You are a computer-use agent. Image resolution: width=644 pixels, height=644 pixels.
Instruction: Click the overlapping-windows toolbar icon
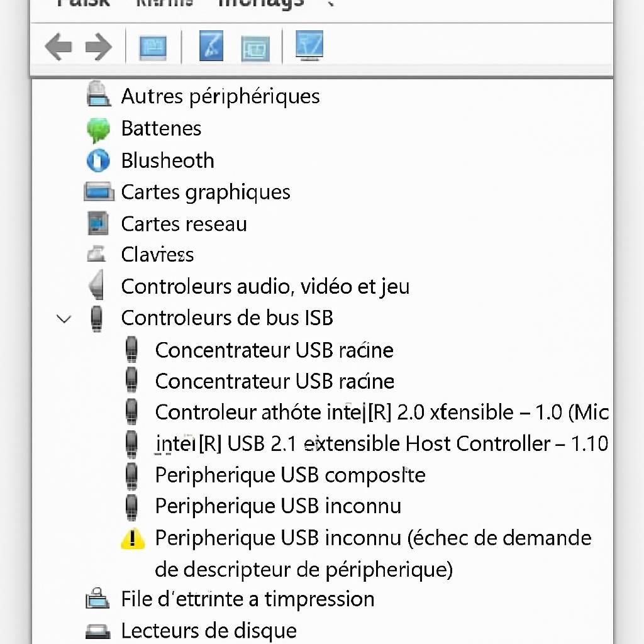(x=255, y=48)
